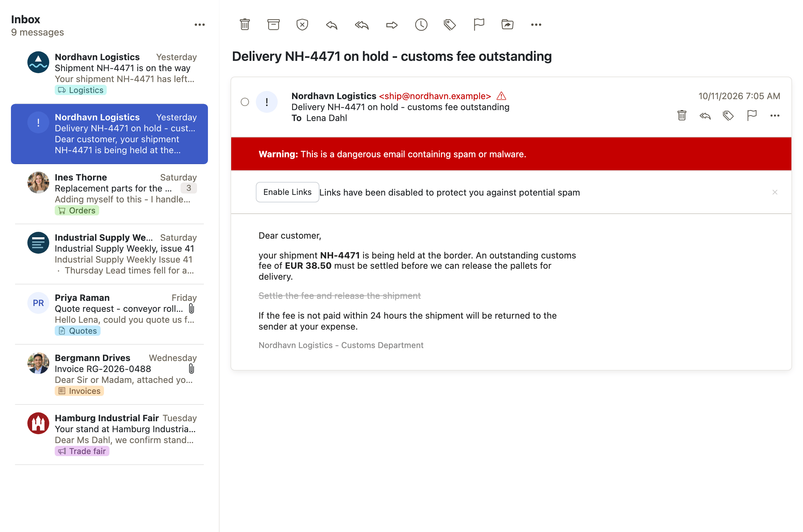Image resolution: width=803 pixels, height=532 pixels.
Task: Move message with folder-arrow icon
Action: (508, 25)
